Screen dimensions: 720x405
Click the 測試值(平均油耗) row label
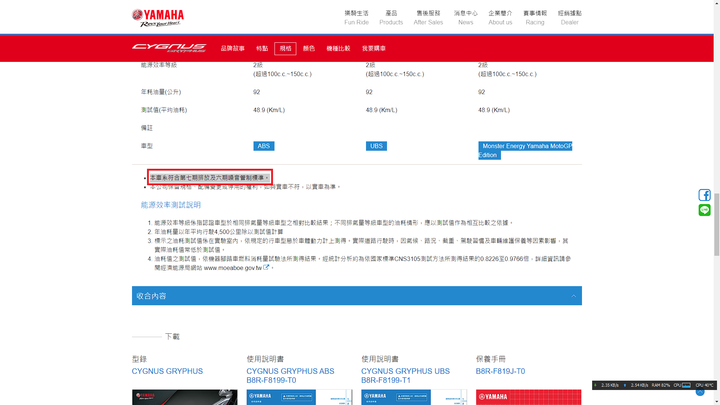(x=164, y=110)
